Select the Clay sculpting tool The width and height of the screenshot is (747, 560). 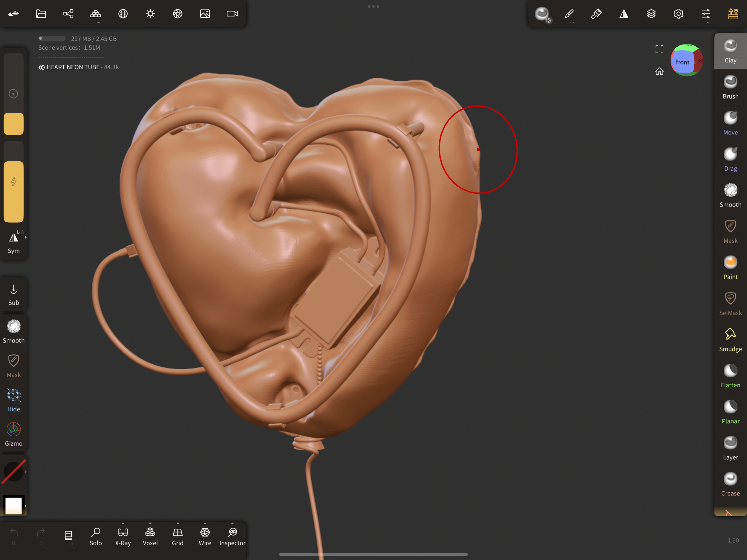coord(730,51)
